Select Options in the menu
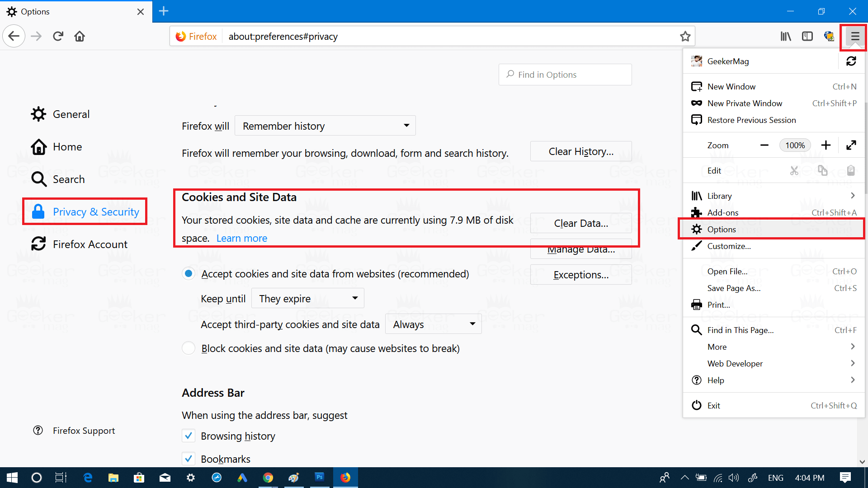 pyautogui.click(x=774, y=229)
